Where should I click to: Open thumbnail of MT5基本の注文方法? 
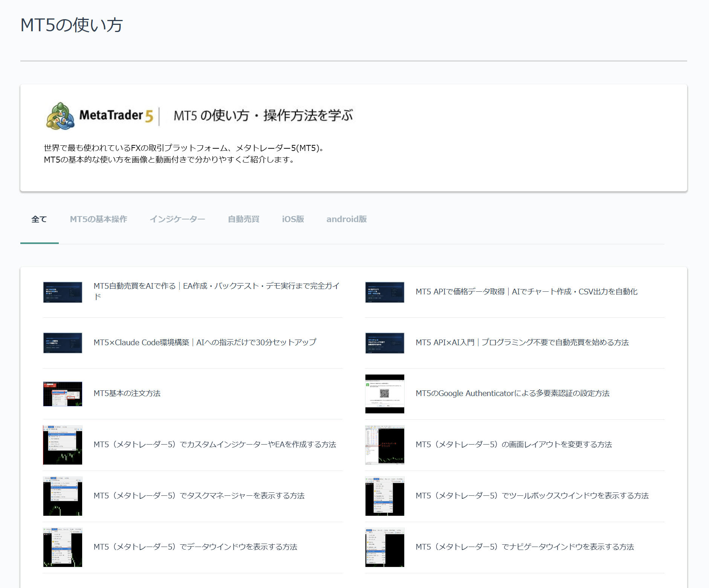[63, 394]
